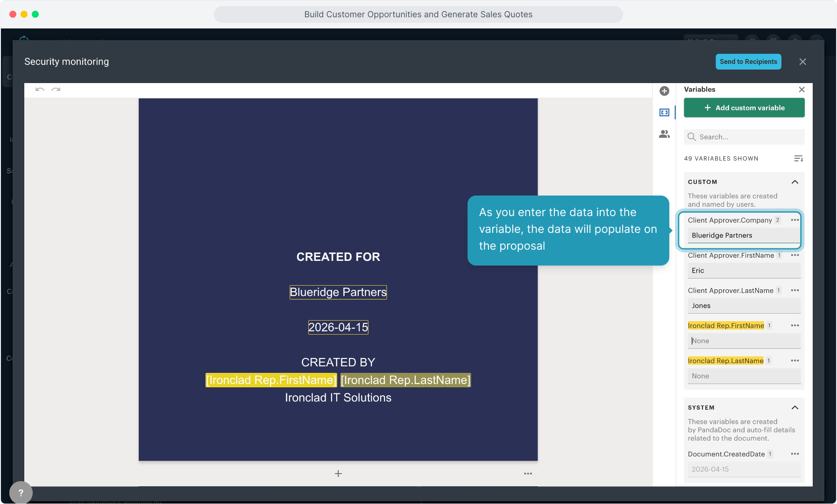Open page options ellipsis below the document
Screen dimensions: 837x504
(x=528, y=474)
